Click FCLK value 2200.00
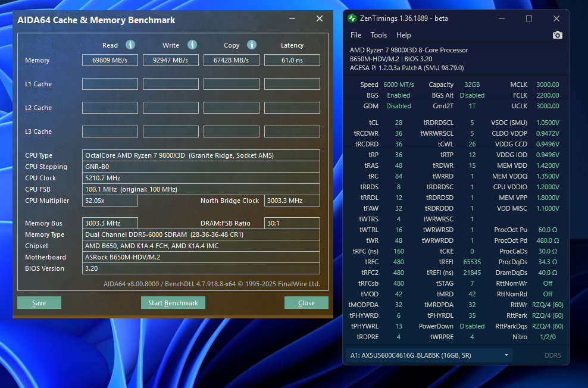This screenshot has width=588, height=388. tap(548, 95)
